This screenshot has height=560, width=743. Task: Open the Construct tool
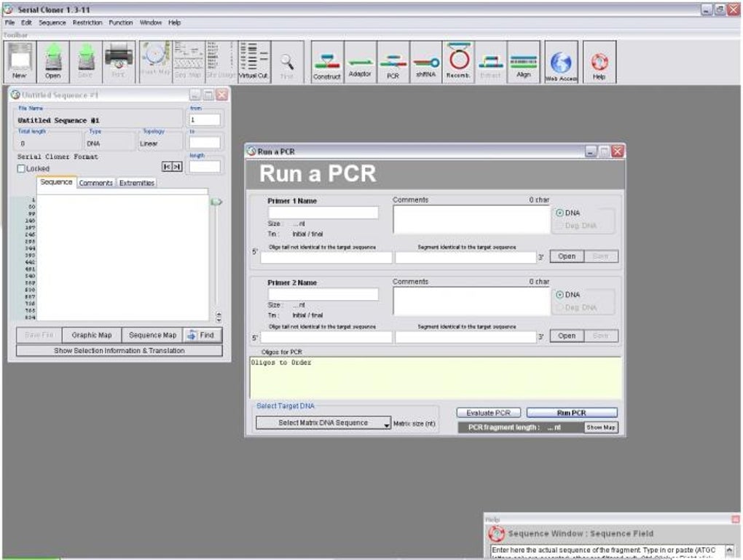click(326, 63)
